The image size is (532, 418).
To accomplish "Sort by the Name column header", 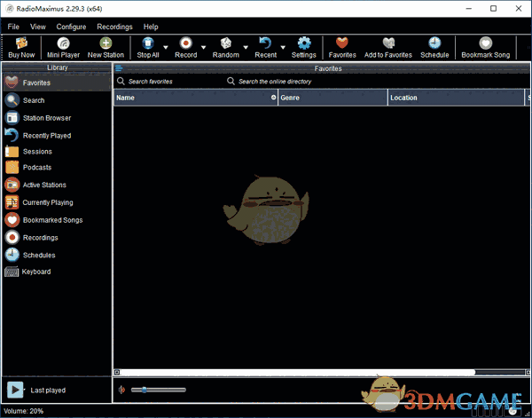I will [195, 98].
